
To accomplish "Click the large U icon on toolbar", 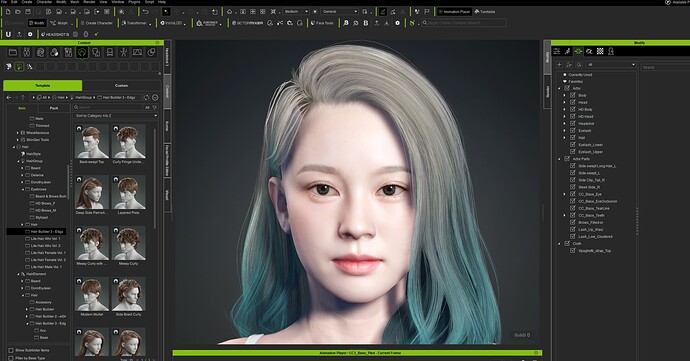I will click(8, 34).
